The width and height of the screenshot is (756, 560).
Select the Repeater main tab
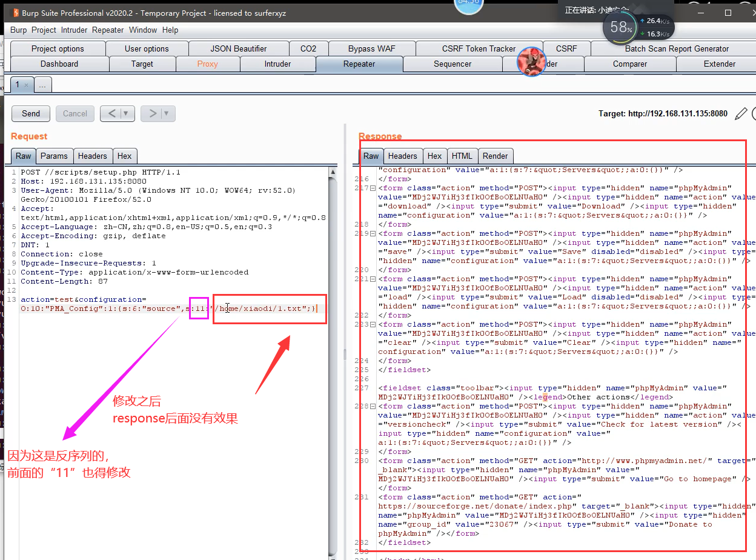click(359, 64)
